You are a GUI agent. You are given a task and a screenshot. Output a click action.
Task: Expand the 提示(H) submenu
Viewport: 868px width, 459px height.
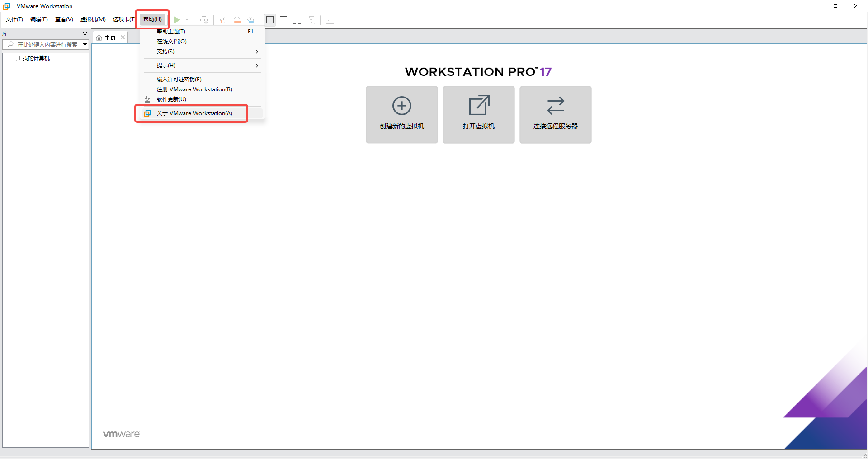pyautogui.click(x=203, y=66)
